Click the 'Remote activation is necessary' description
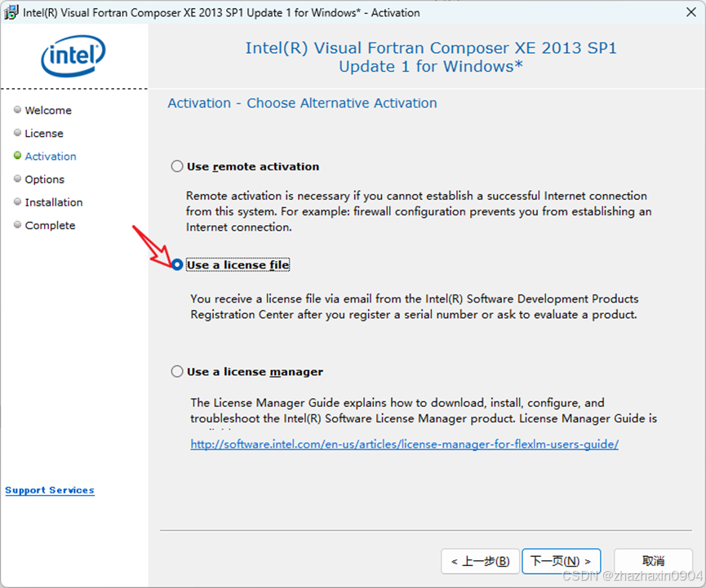Viewport: 706px width, 588px height. (x=419, y=211)
